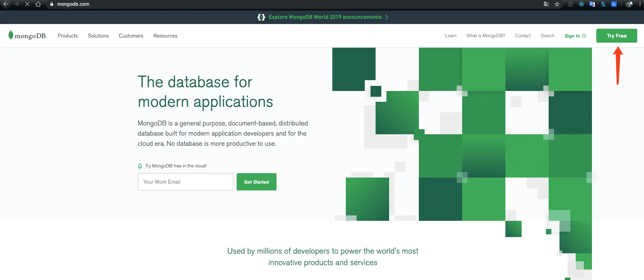Click Search in the top navigation

[x=548, y=36]
